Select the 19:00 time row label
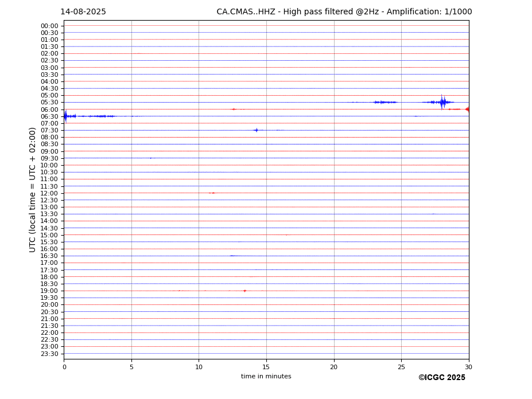 point(49,291)
